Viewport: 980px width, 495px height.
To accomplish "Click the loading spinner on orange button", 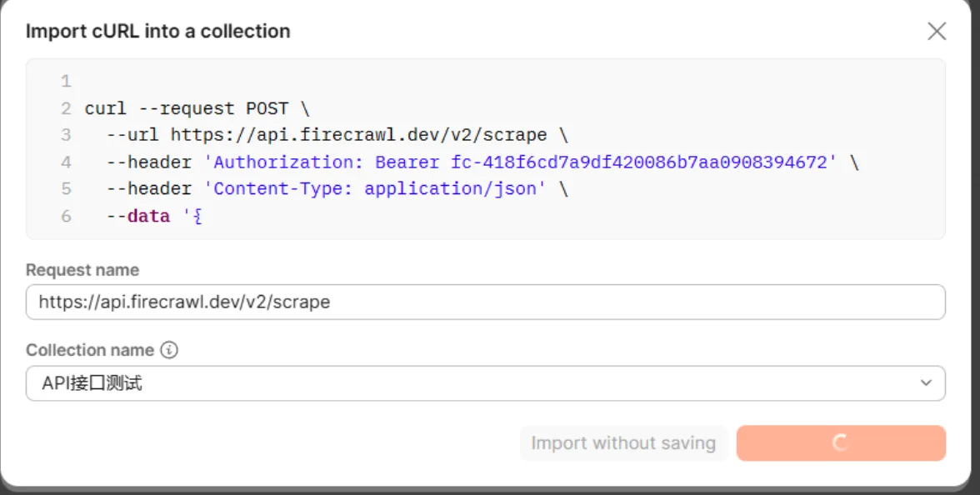I will 841,443.
